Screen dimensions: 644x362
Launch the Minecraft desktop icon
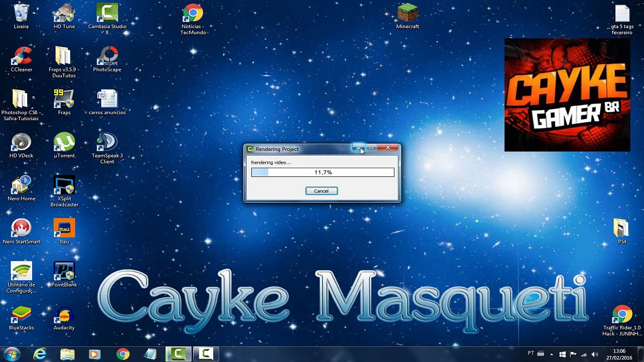[x=408, y=17]
